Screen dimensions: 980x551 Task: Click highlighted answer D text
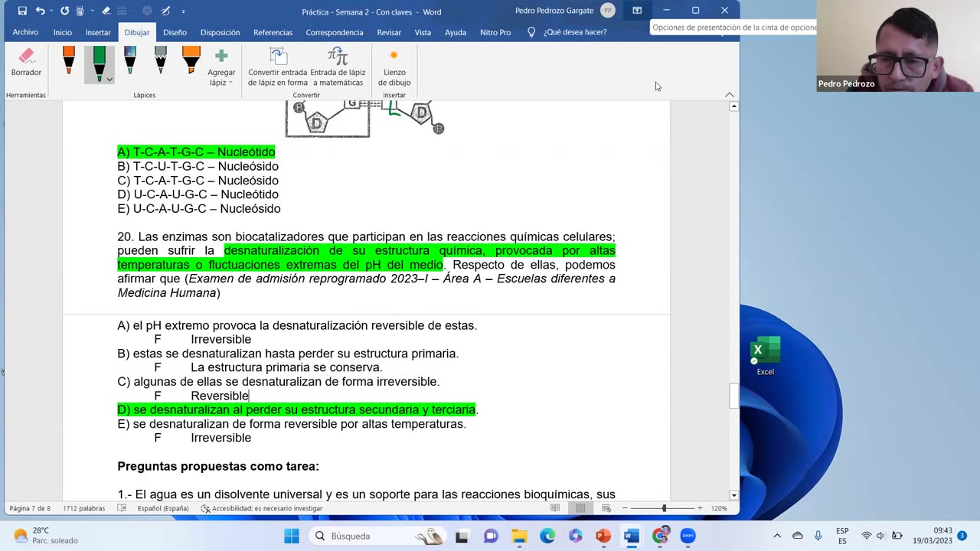(296, 409)
